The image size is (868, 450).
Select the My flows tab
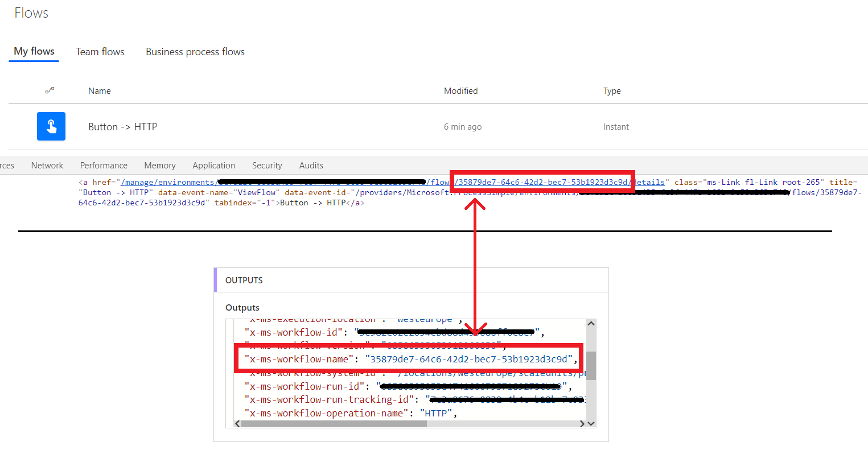[33, 51]
